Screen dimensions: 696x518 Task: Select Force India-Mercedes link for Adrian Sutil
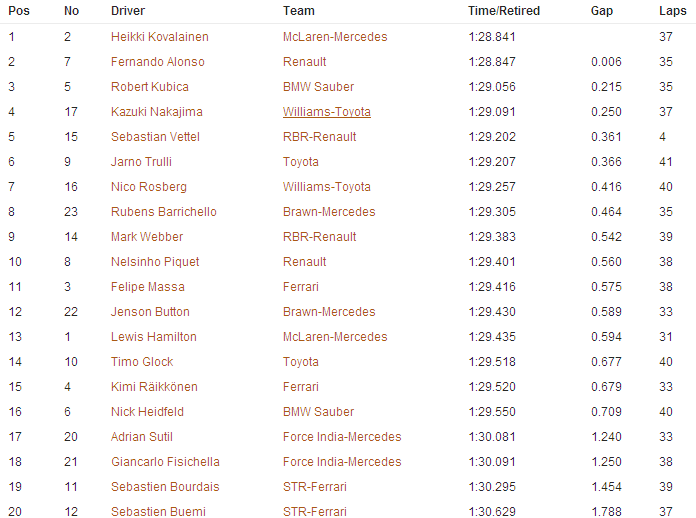coord(342,437)
